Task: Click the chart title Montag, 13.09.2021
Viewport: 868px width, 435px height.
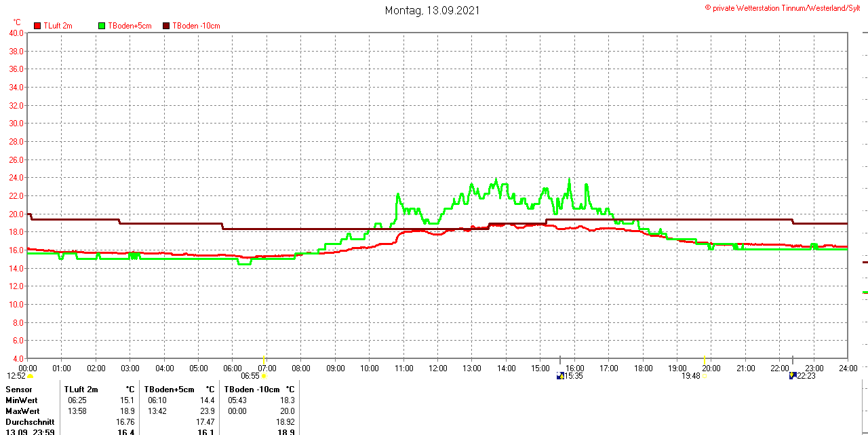Action: pos(433,10)
